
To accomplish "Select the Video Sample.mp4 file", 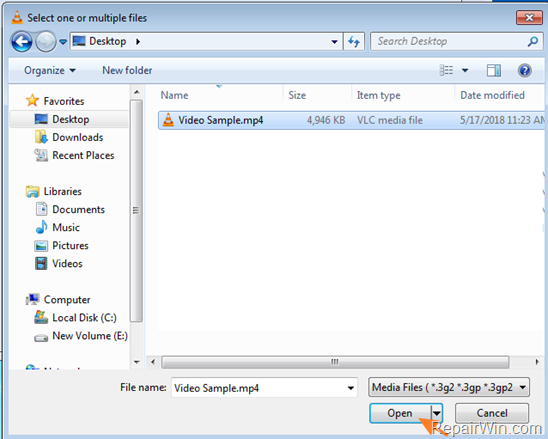I will tap(351, 121).
